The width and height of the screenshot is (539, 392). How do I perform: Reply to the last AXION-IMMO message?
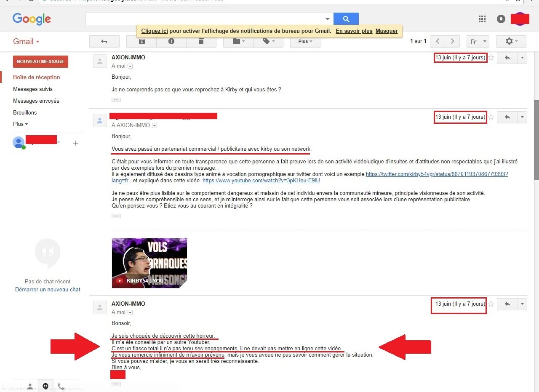507,304
